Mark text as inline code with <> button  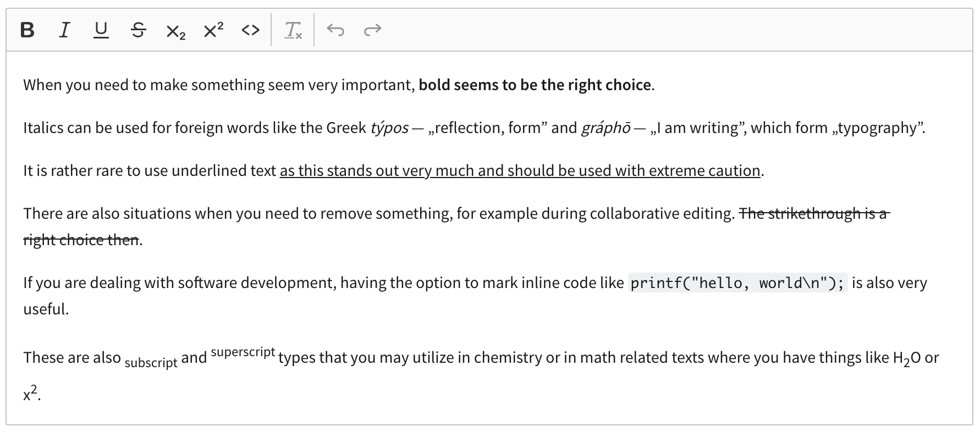point(250,30)
